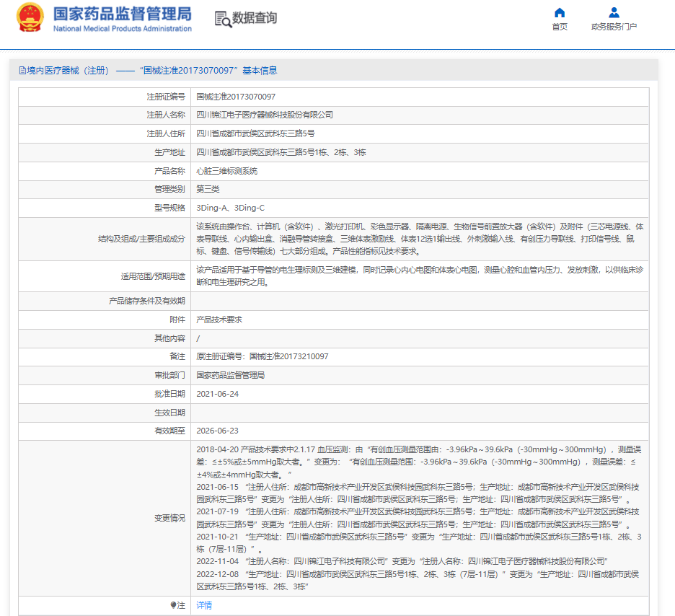The image size is (675, 616).
Task: Click the 产品技术要求 attachment entry
Action: [x=219, y=320]
